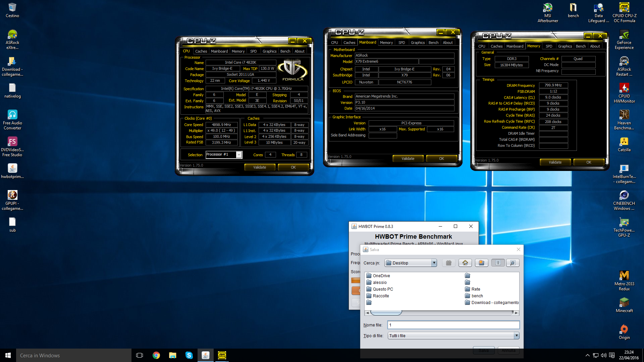Image resolution: width=644 pixels, height=362 pixels.
Task: Open Bench tab in CPU-Z CPU window
Action: point(285,51)
